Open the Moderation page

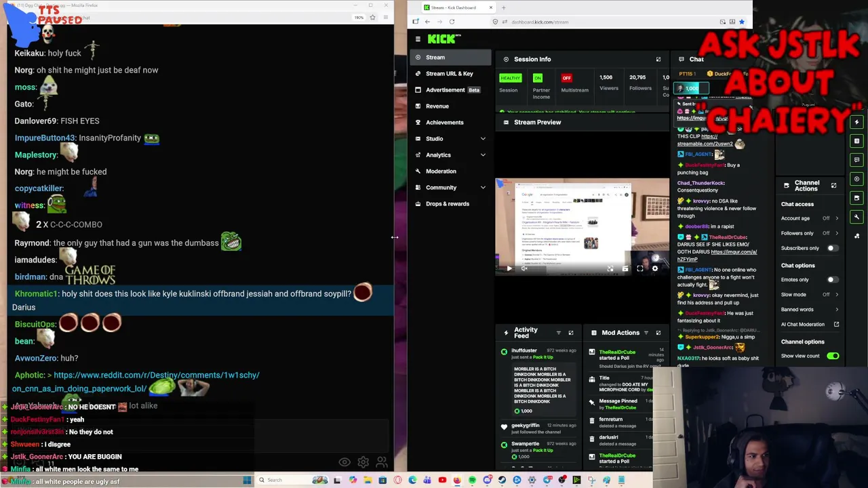click(451, 171)
